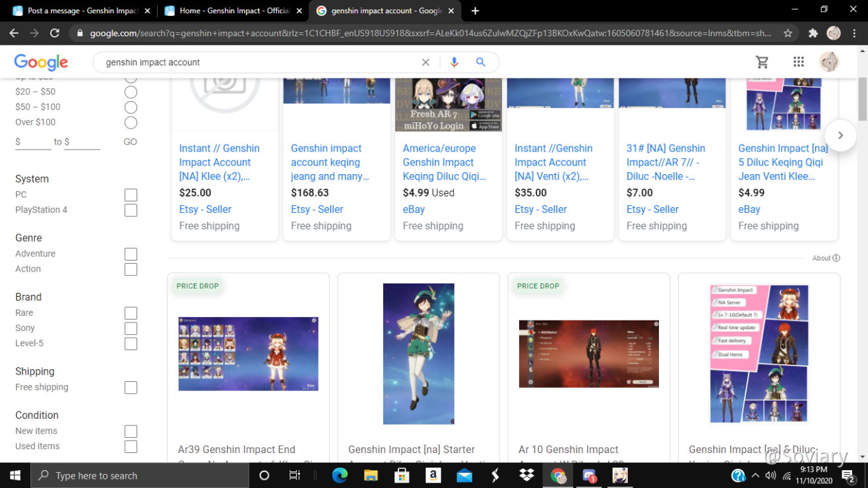Click the Google search text box

pyautogui.click(x=261, y=62)
